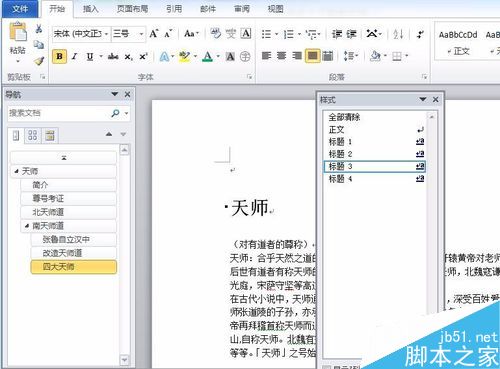Toggle Underline formatting
The image size is (500, 369).
tap(89, 56)
